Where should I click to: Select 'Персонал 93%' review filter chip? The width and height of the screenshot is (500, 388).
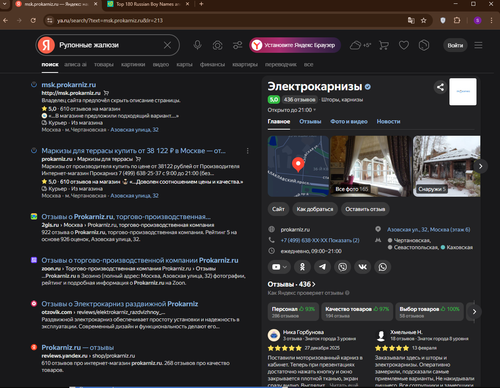[293, 312]
